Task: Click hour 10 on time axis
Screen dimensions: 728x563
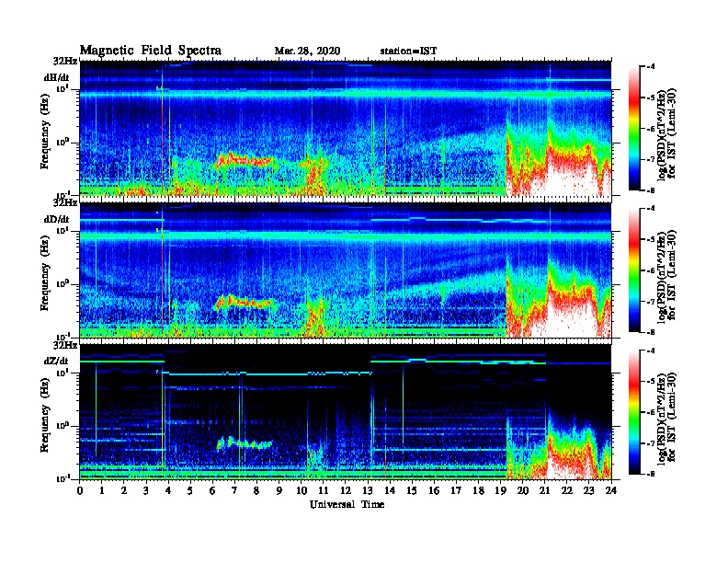Action: [x=301, y=490]
